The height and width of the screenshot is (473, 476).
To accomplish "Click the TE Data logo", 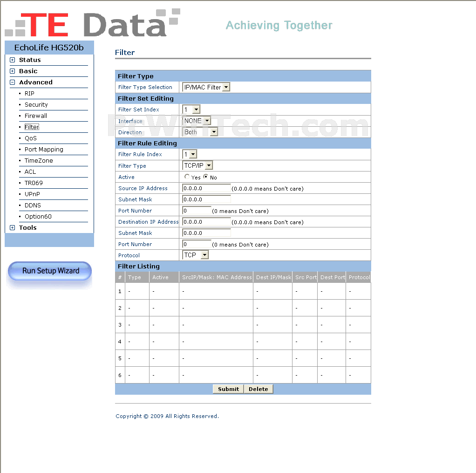I will [93, 23].
